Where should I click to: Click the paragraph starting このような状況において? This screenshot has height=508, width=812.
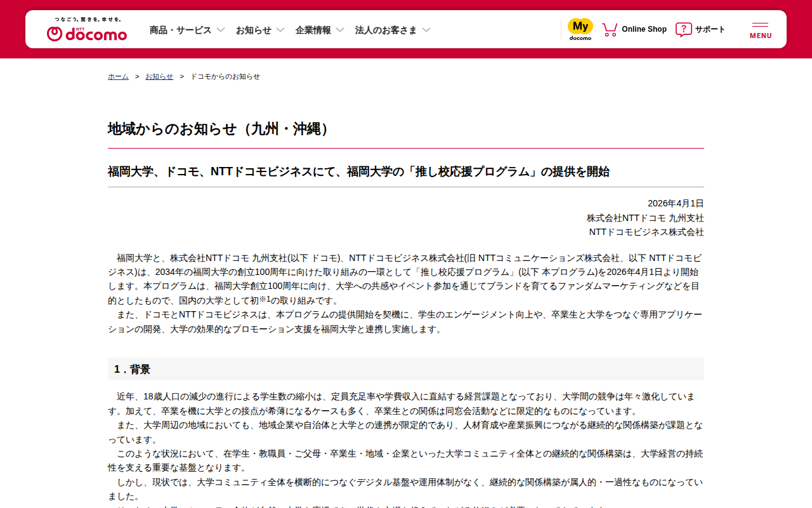[406, 461]
